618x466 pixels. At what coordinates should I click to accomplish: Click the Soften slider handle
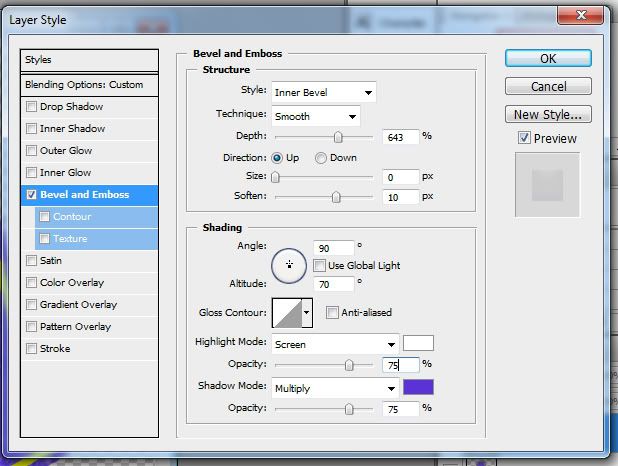pos(336,197)
